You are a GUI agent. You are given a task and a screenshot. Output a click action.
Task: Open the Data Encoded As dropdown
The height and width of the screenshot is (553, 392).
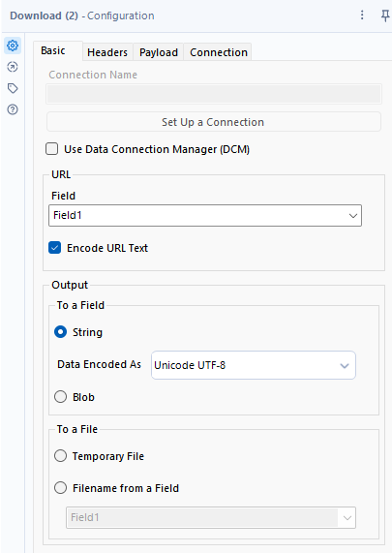(254, 365)
